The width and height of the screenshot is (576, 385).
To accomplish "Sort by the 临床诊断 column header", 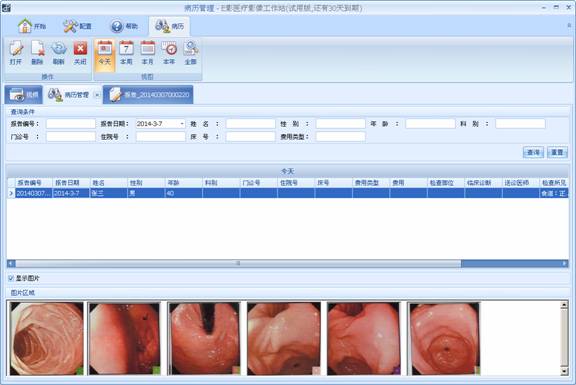I will click(x=483, y=183).
